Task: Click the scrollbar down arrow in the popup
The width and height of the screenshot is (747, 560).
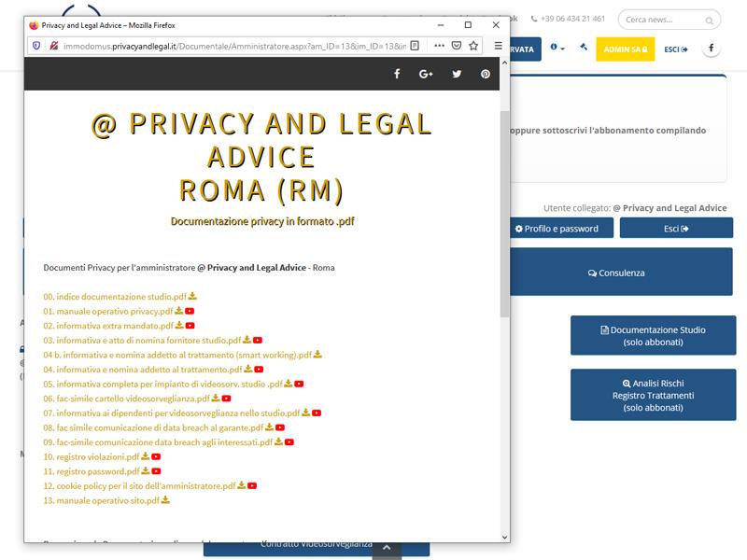Action: pos(504,538)
